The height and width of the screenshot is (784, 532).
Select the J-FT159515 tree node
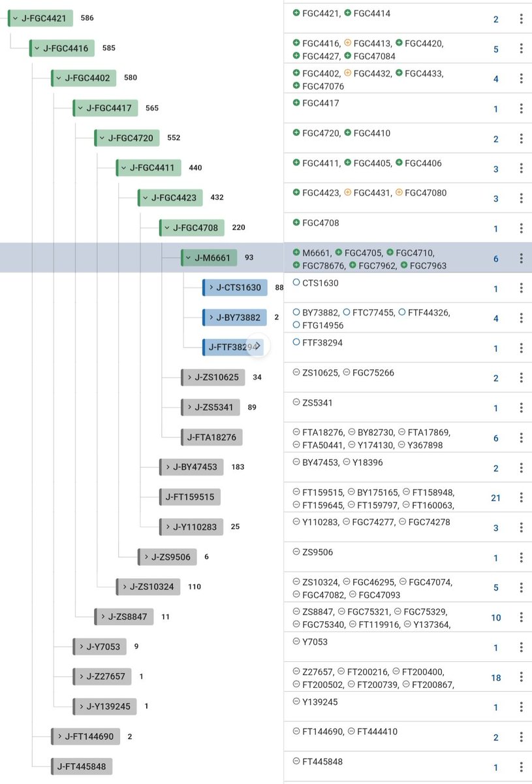pyautogui.click(x=189, y=497)
